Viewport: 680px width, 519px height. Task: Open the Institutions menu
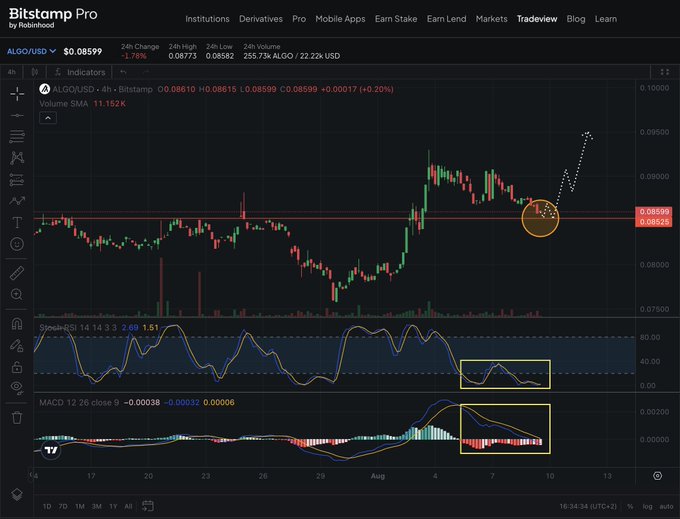coord(207,19)
